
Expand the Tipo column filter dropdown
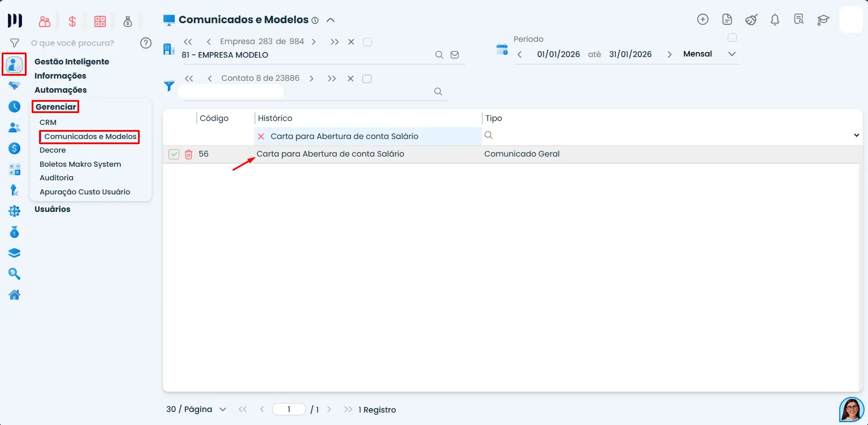(856, 135)
